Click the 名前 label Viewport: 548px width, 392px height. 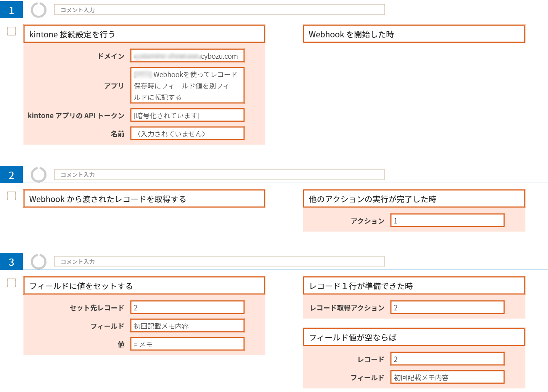pyautogui.click(x=117, y=134)
